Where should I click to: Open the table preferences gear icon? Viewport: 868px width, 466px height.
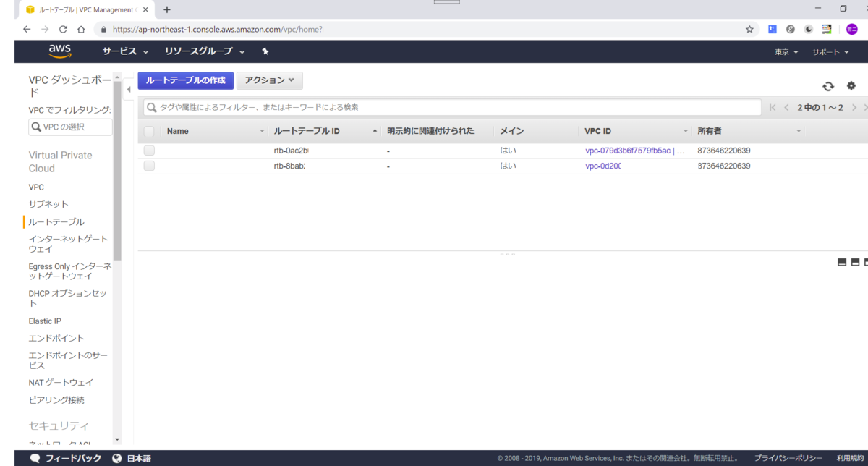[851, 85]
